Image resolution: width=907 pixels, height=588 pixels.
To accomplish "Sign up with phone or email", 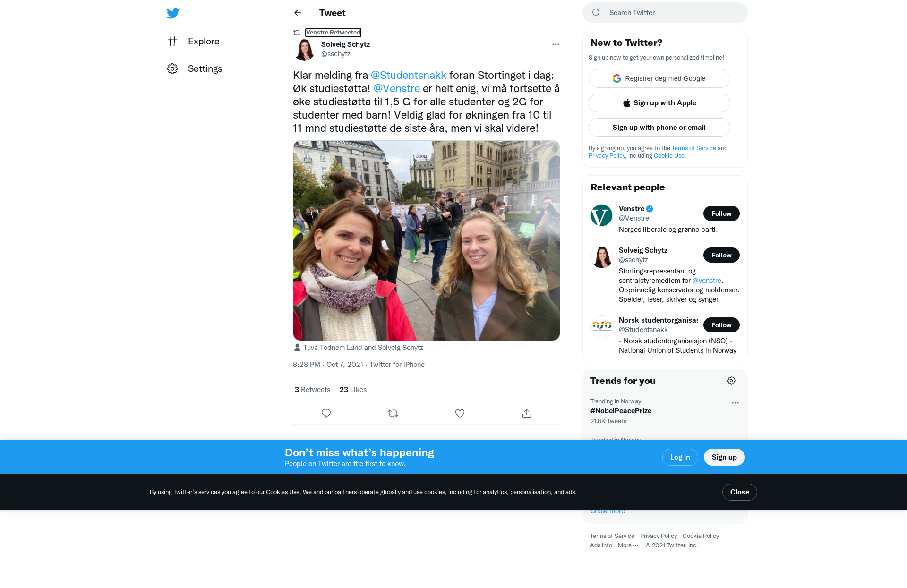I will [x=659, y=128].
